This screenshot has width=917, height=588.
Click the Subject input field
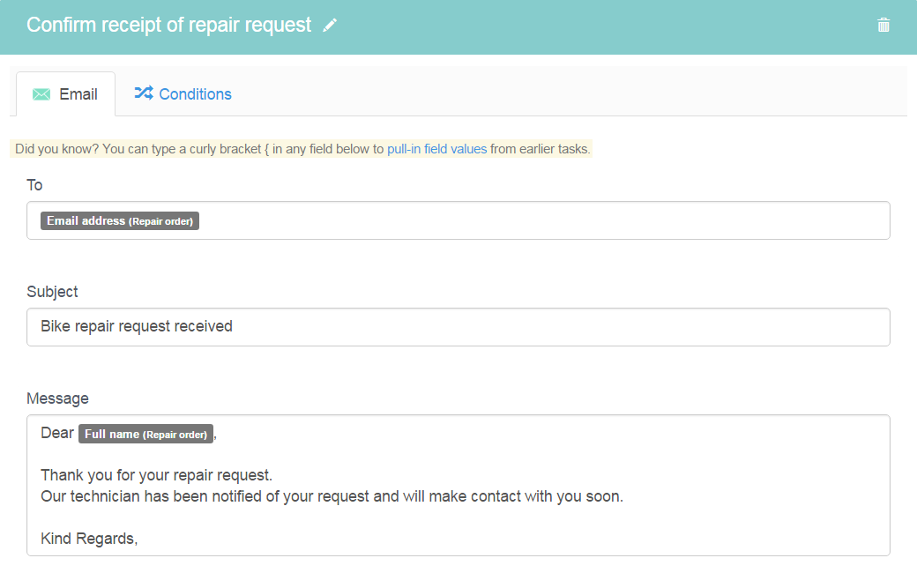click(x=458, y=327)
